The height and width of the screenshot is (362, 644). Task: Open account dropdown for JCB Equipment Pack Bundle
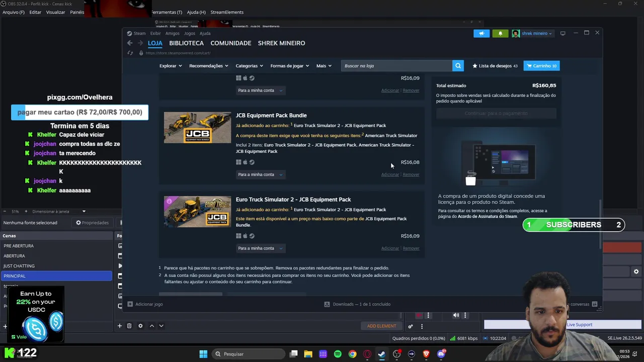(260, 174)
